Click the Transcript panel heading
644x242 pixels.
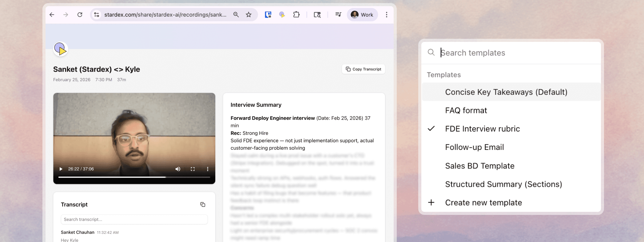[x=74, y=204]
